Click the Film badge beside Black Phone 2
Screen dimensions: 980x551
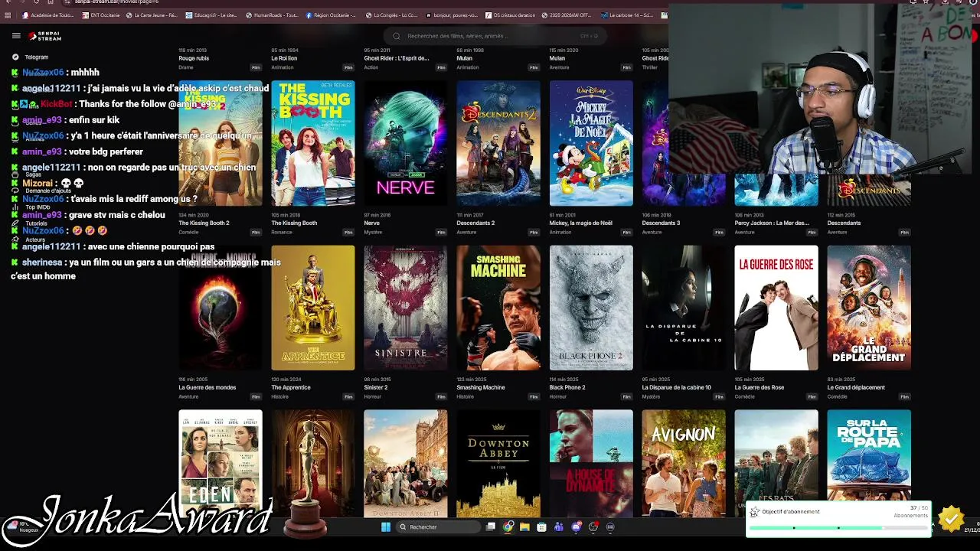(626, 396)
